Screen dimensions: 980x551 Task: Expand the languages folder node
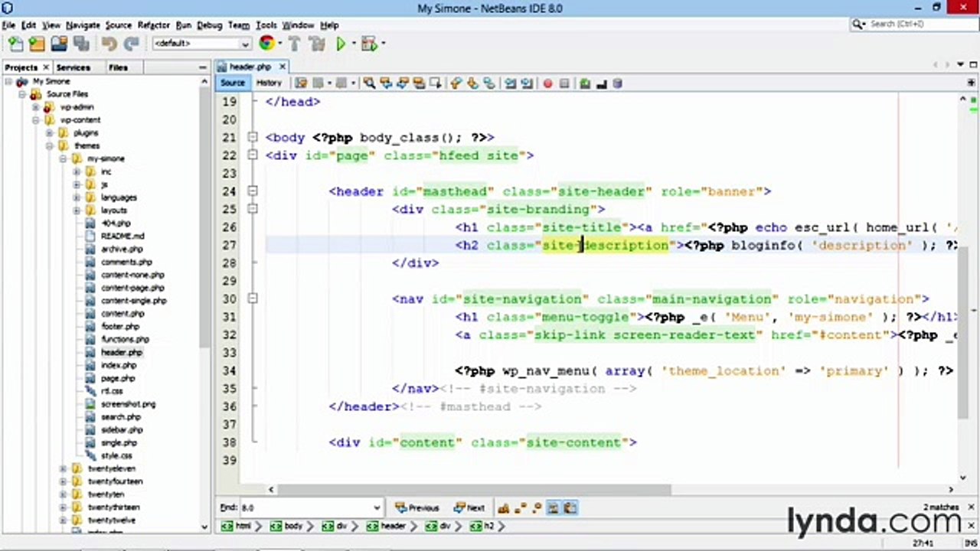[x=77, y=197]
